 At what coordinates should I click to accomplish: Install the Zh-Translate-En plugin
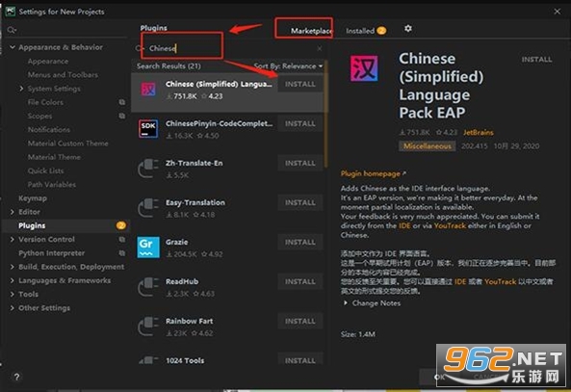pyautogui.click(x=300, y=163)
